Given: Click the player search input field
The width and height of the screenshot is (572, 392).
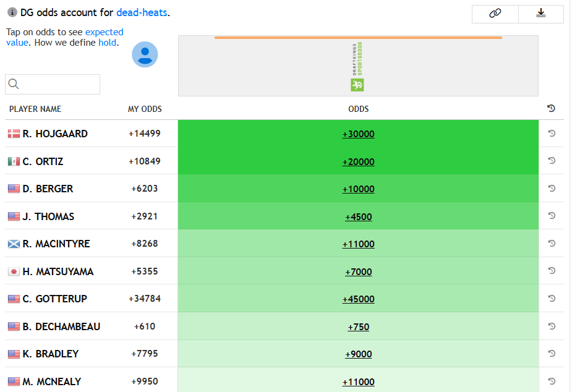Looking at the screenshot, I should coord(53,84).
